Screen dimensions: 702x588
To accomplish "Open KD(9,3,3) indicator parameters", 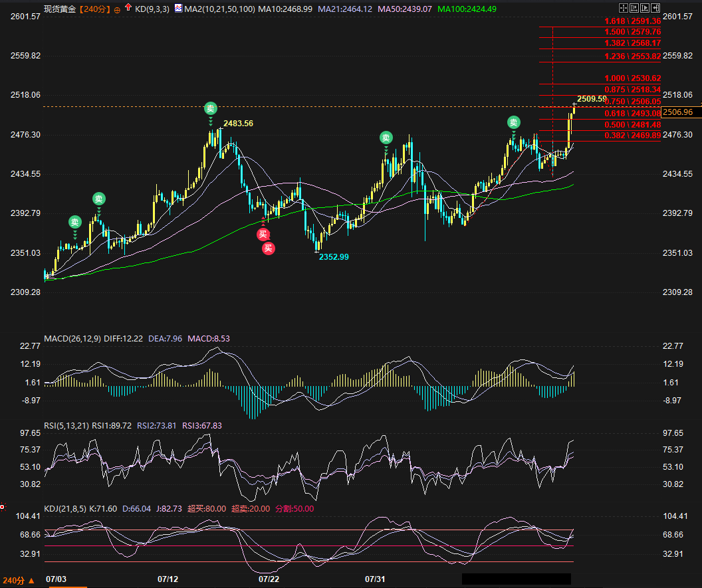I will (150, 9).
